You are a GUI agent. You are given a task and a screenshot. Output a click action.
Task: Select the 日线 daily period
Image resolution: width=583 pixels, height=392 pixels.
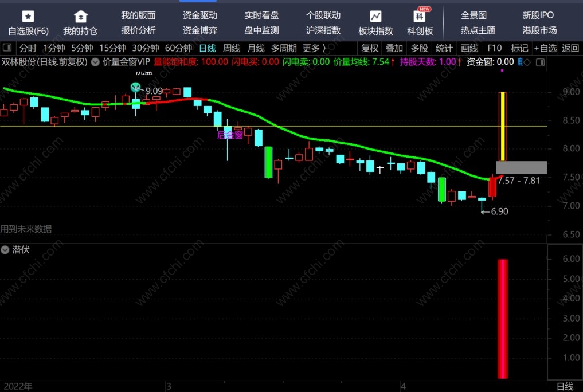(208, 48)
